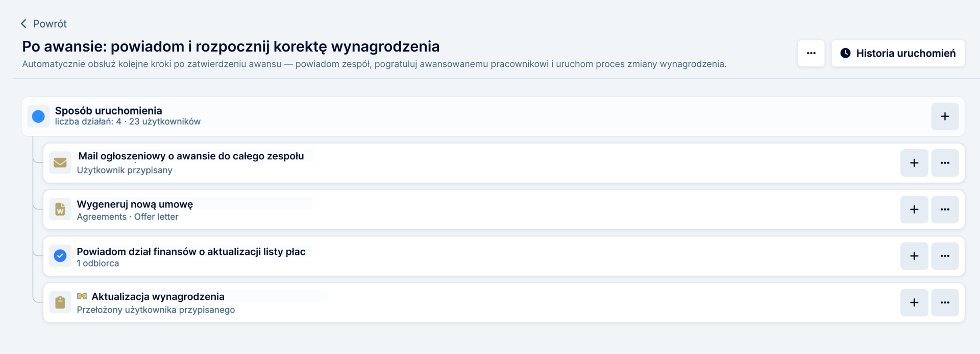Open more options for Mail ogłoszeniowy step

point(945,163)
